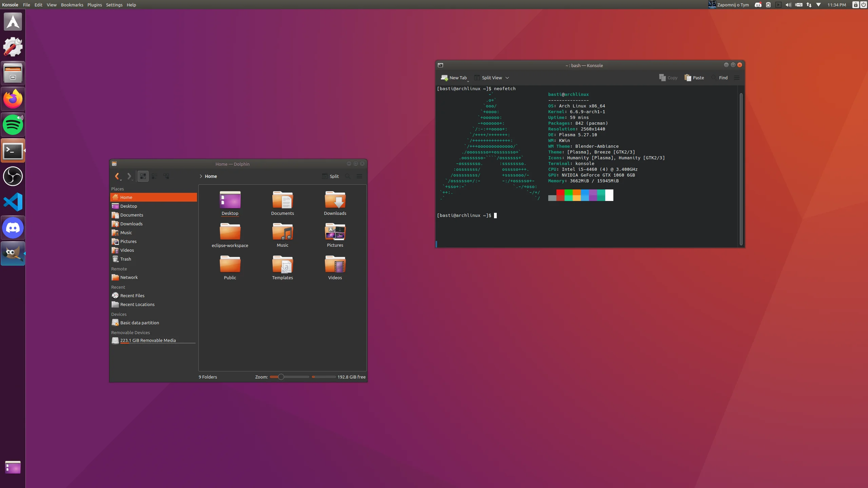Switch Dolphin to details tree view

(x=166, y=176)
